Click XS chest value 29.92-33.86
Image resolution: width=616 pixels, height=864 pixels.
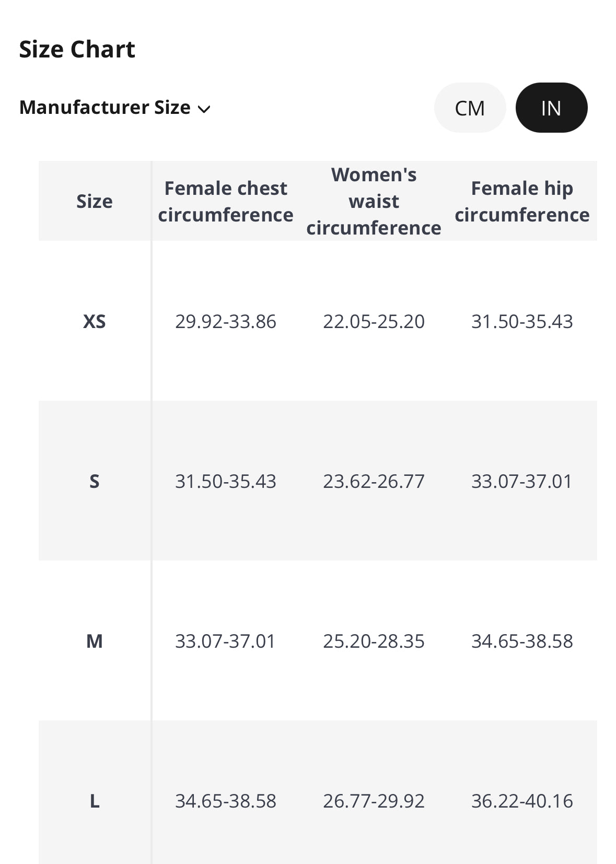[226, 321]
